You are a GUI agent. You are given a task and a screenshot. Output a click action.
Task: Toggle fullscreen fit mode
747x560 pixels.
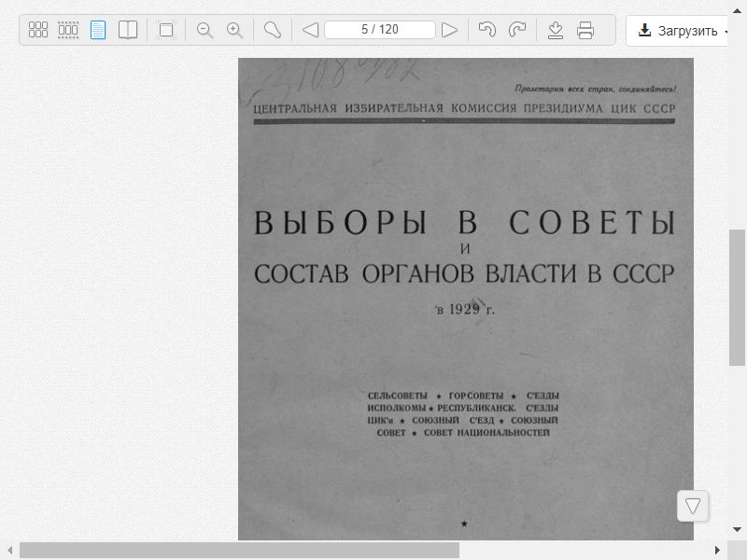tap(166, 30)
